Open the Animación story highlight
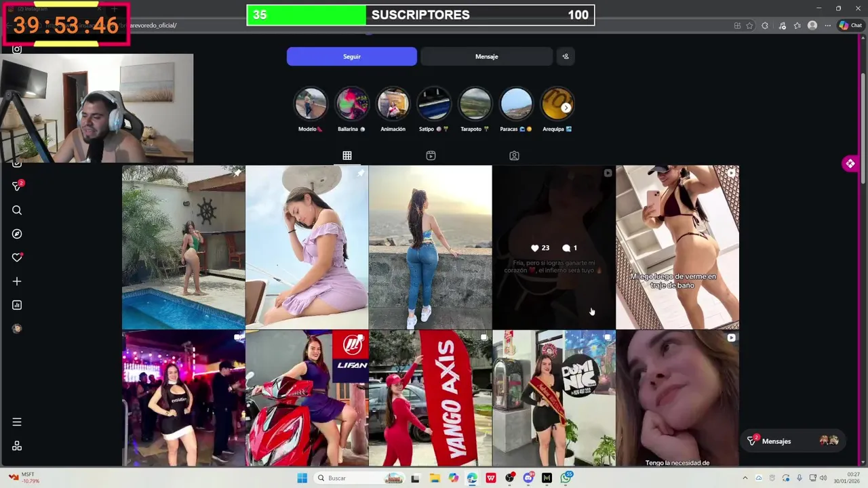Image resolution: width=868 pixels, height=488 pixels. coord(393,104)
